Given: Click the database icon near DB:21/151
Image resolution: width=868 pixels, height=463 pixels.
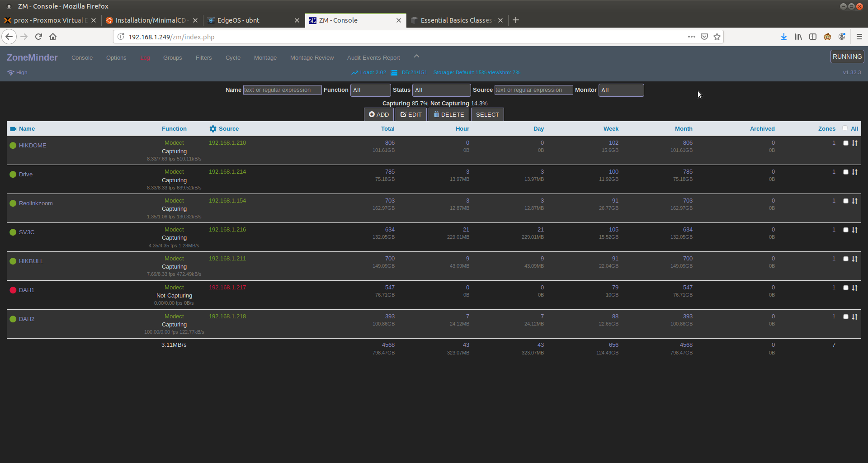Looking at the screenshot, I should [394, 72].
